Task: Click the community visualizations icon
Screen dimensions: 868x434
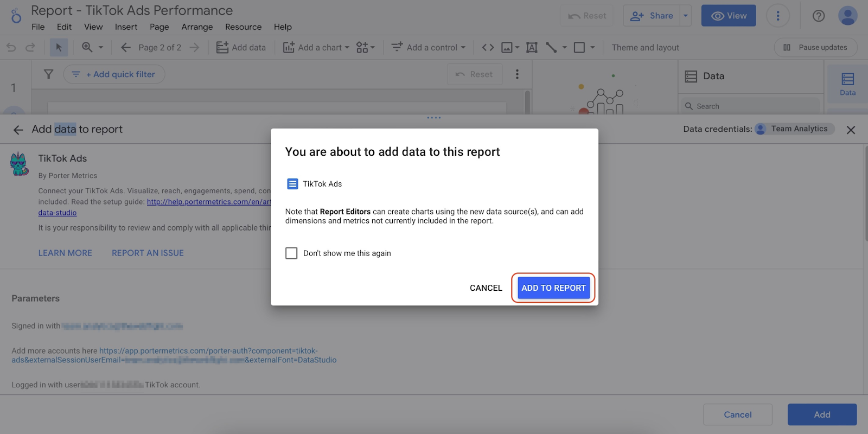Action: (362, 48)
